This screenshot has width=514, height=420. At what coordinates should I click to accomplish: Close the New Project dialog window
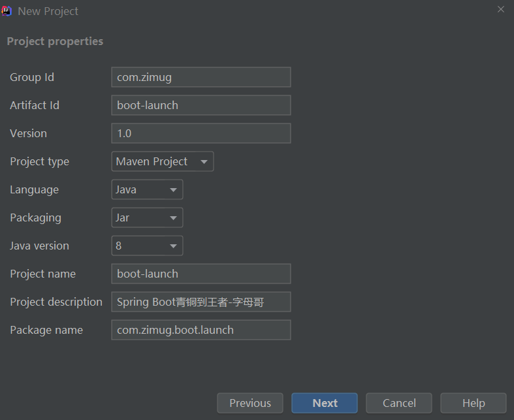tap(501, 10)
